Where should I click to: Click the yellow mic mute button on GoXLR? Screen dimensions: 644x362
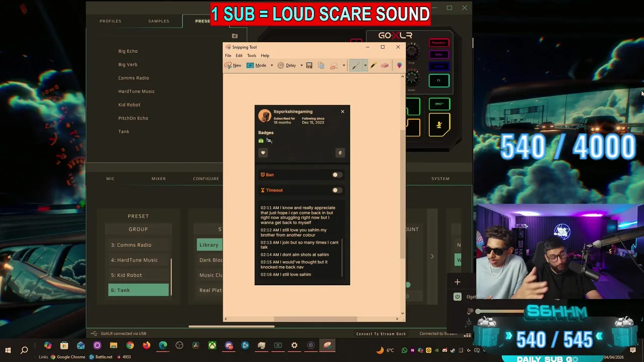439,125
